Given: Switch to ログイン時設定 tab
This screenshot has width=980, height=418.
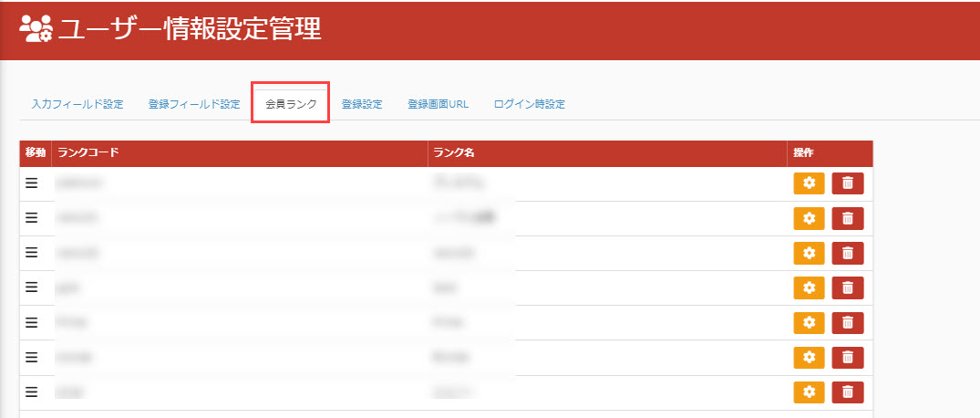Looking at the screenshot, I should (x=529, y=104).
